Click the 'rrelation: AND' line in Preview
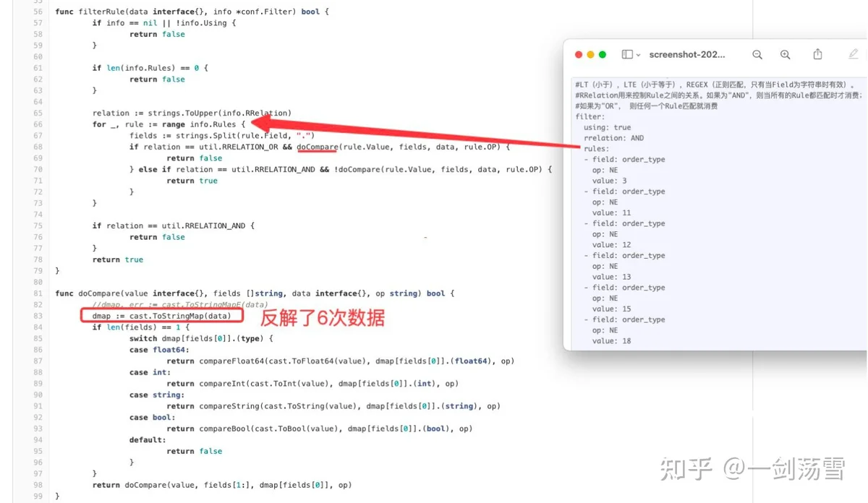 [613, 138]
